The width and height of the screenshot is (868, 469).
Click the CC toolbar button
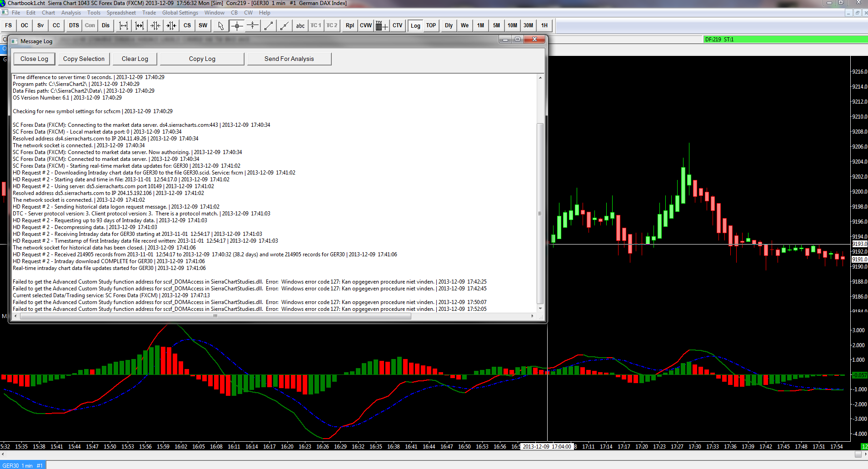click(x=56, y=25)
